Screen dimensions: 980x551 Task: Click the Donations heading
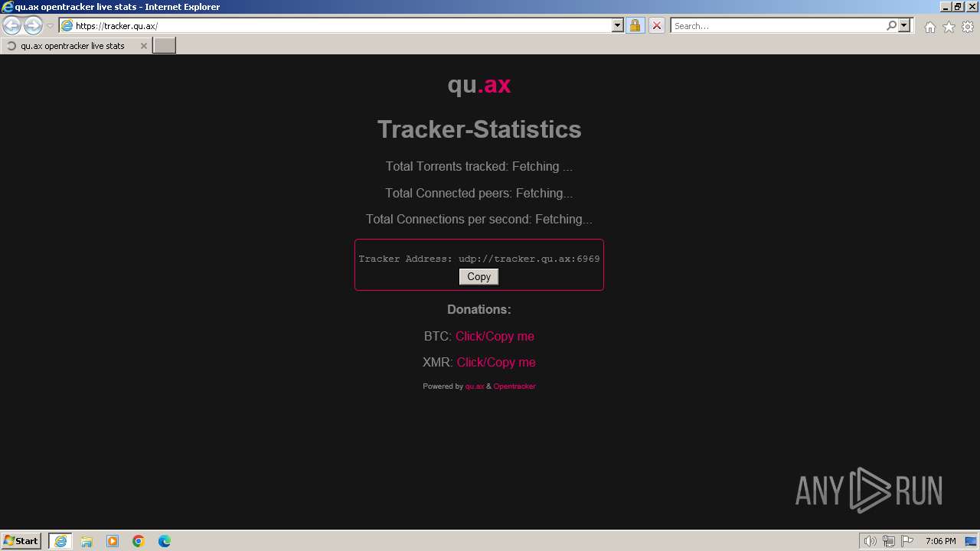(x=479, y=309)
